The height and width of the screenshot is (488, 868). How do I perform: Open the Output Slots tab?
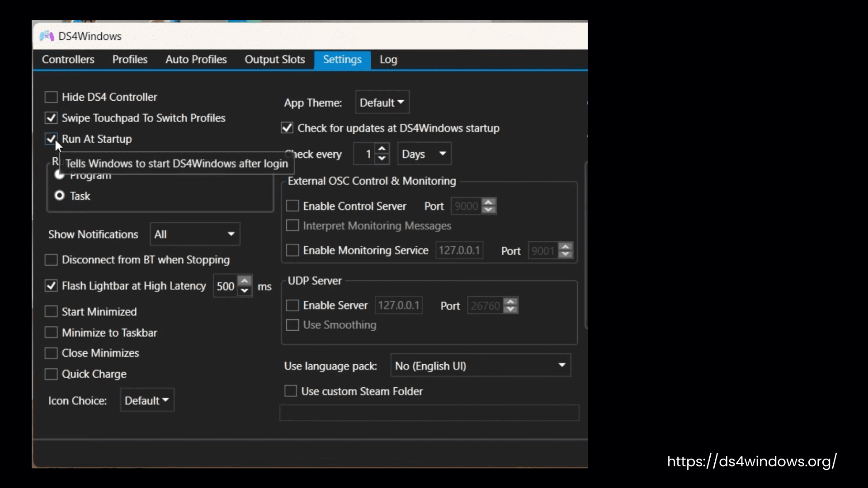coord(275,60)
